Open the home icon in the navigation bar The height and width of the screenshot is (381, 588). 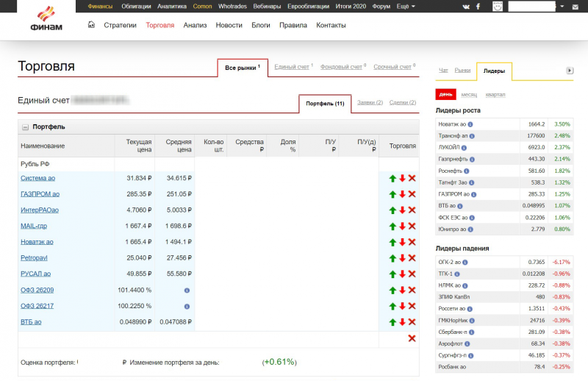pos(91,25)
